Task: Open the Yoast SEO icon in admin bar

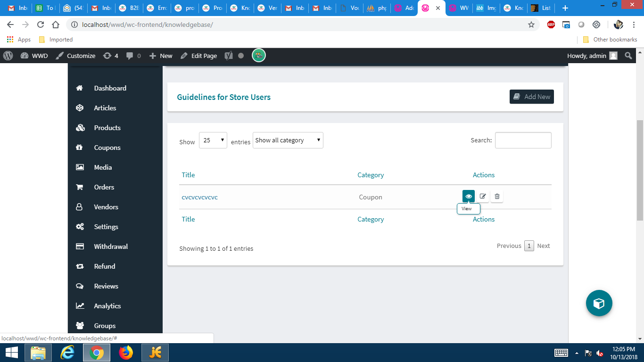Action: point(229,56)
